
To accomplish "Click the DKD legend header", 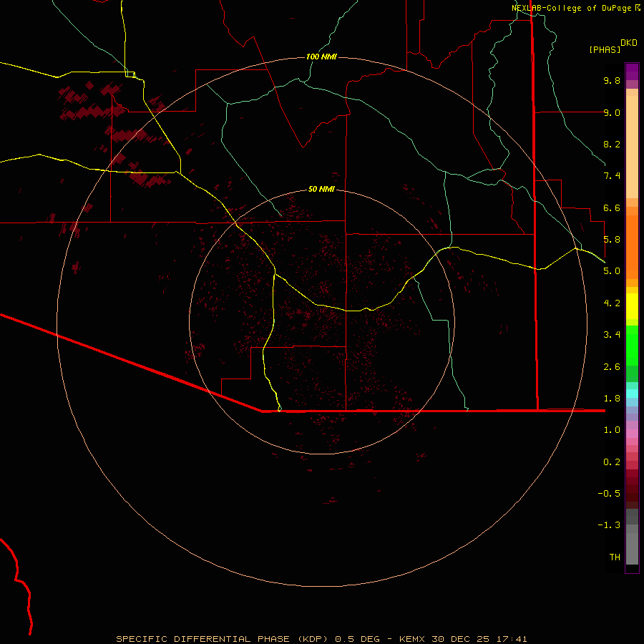I will pos(629,43).
